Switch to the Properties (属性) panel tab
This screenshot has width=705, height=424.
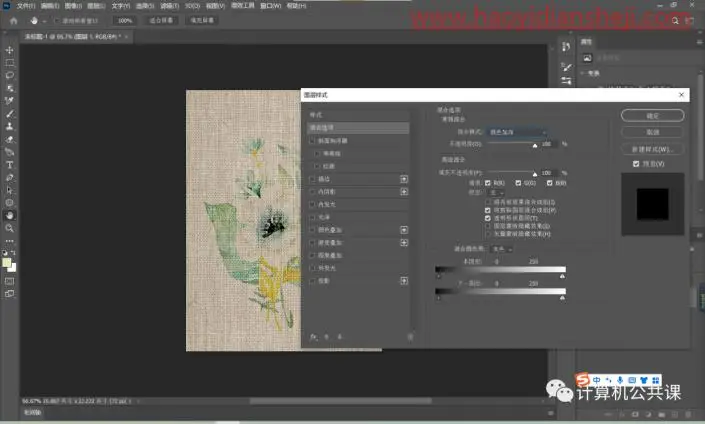click(586, 42)
